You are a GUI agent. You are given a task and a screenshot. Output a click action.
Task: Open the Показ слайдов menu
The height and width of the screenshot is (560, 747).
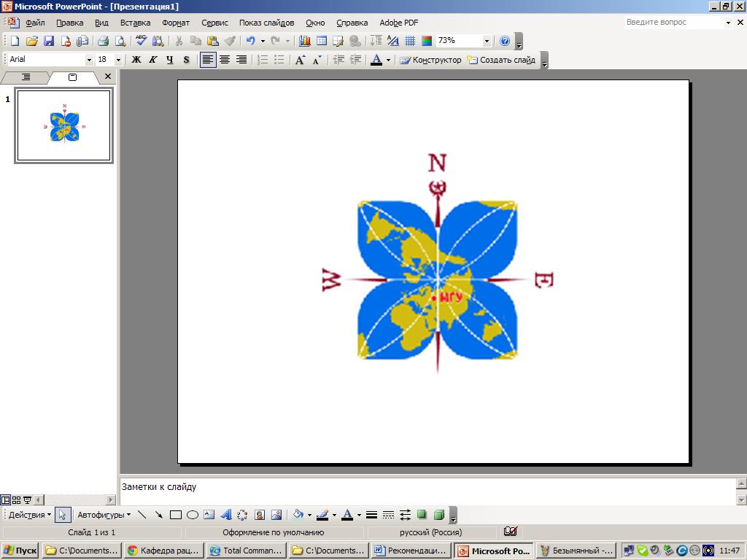(267, 23)
